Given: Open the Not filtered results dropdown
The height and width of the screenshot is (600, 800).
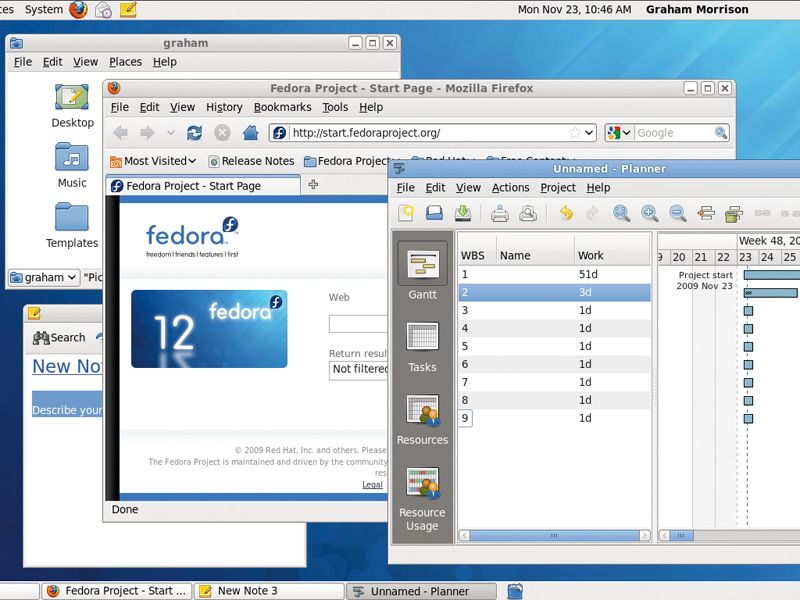Looking at the screenshot, I should pos(359,369).
